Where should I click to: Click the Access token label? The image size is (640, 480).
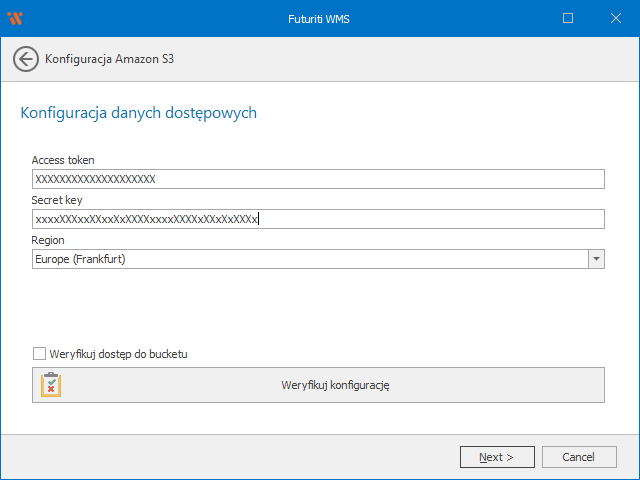(63, 160)
